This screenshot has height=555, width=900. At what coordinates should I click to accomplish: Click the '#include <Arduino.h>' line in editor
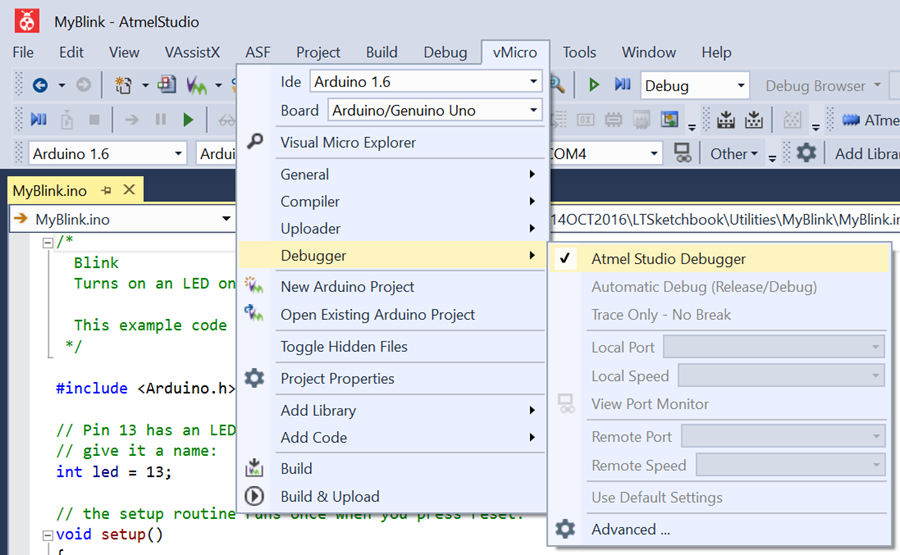(145, 389)
